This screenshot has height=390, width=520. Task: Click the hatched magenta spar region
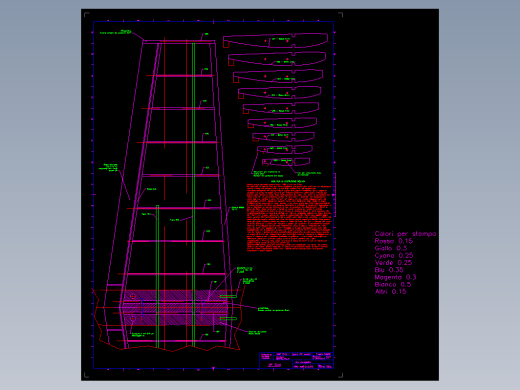(x=176, y=307)
